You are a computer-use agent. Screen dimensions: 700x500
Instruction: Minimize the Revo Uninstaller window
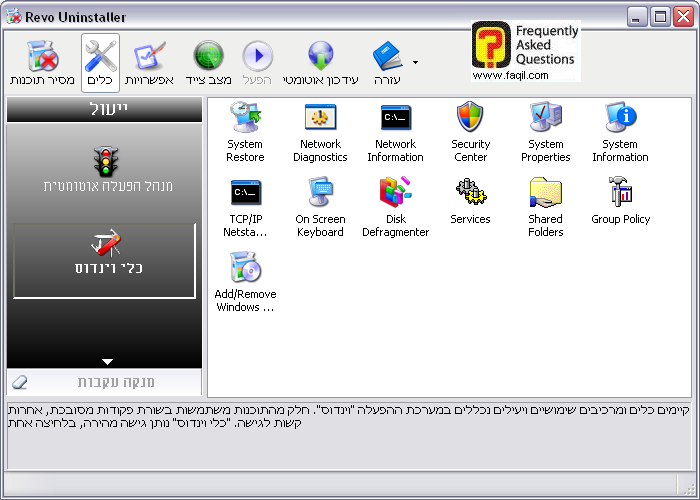coord(637,17)
